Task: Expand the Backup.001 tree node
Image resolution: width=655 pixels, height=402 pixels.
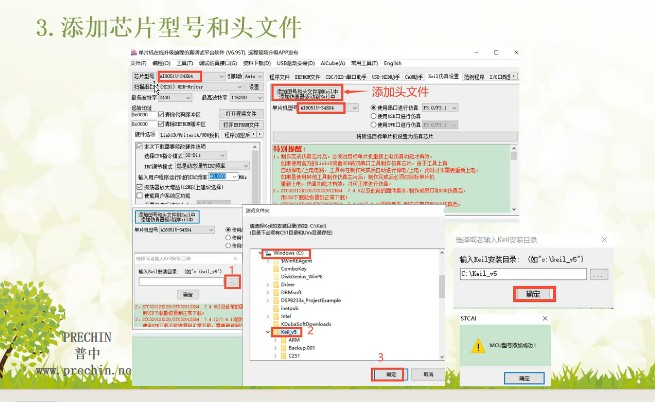Action: [275, 348]
